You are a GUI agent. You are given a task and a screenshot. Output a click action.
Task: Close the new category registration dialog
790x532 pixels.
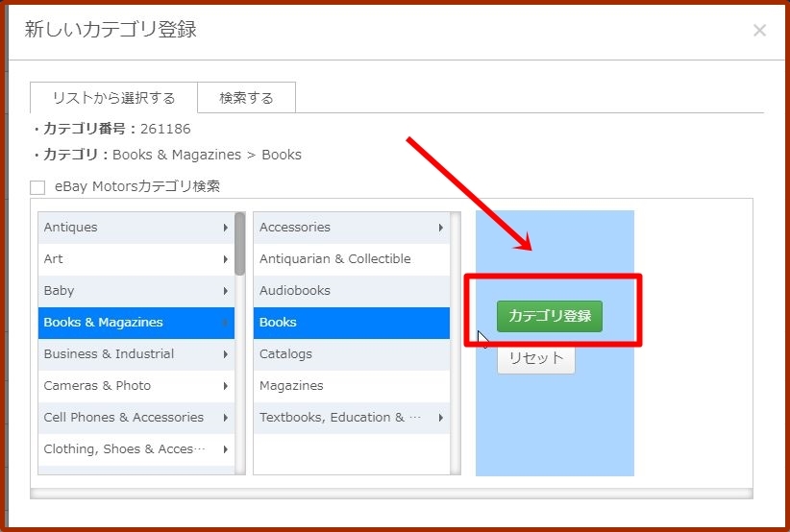pos(759,30)
